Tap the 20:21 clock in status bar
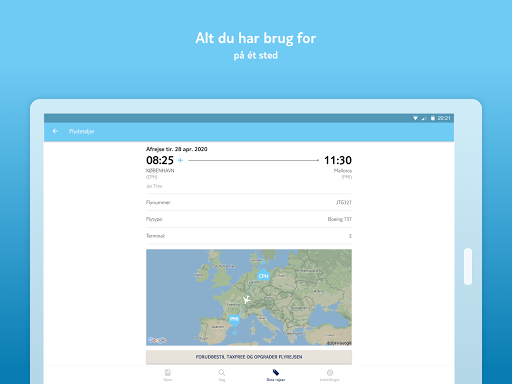 (444, 118)
